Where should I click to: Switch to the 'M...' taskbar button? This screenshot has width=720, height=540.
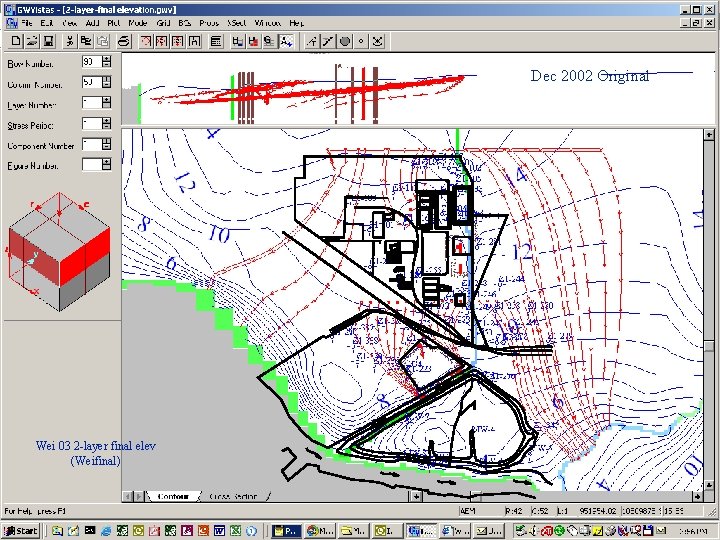(x=320, y=531)
